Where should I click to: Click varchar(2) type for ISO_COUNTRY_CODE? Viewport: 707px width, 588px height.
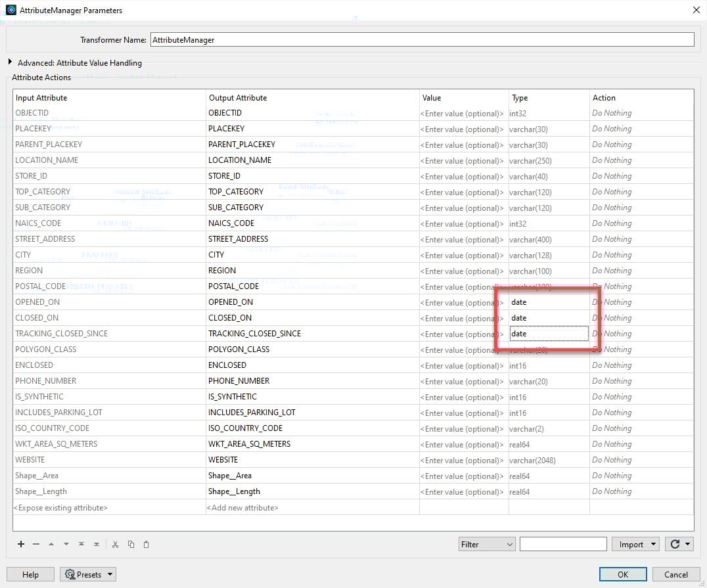click(x=549, y=429)
